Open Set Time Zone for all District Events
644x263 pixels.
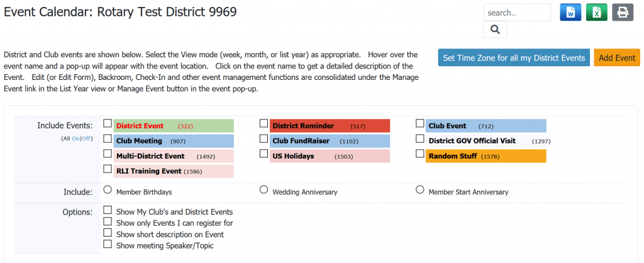514,58
